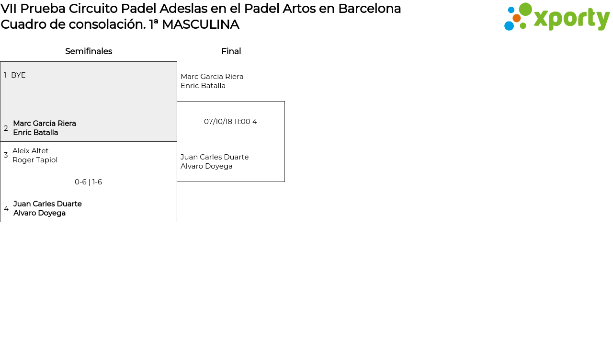Click the large green dot in the logo

(525, 9)
